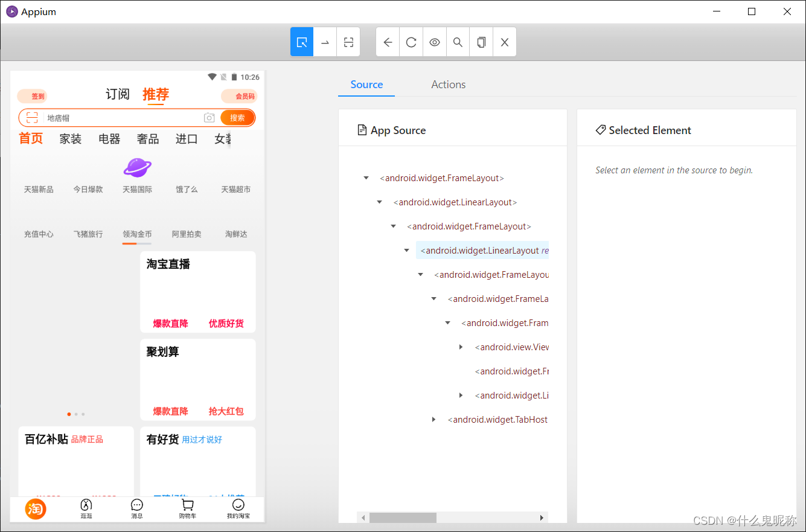This screenshot has width=806, height=532.
Task: Collapse the highlighted android.widget.LinearLayout node
Action: pyautogui.click(x=406, y=251)
